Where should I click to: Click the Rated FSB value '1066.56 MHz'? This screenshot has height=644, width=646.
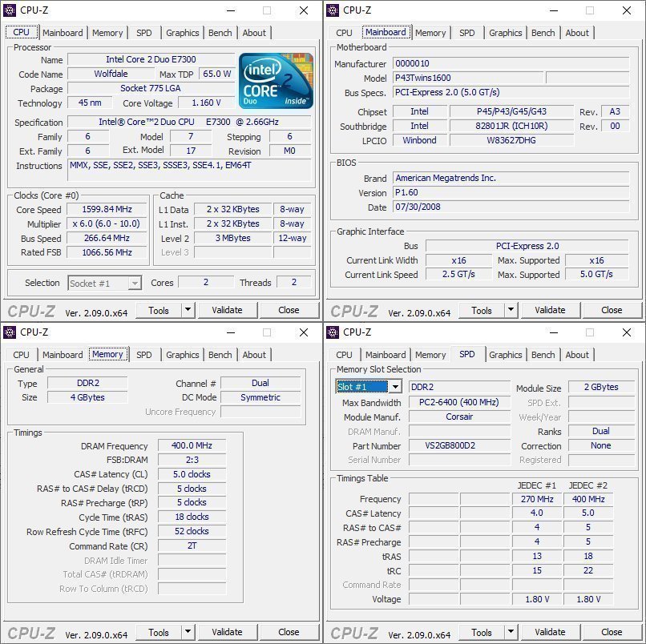(x=107, y=252)
